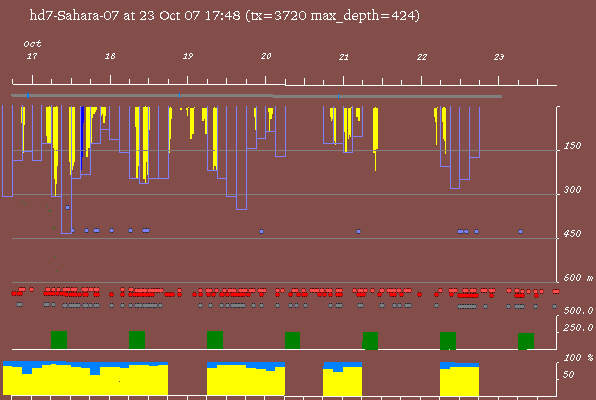Click the 'oct' month label
This screenshot has width=596, height=400.
coord(32,44)
